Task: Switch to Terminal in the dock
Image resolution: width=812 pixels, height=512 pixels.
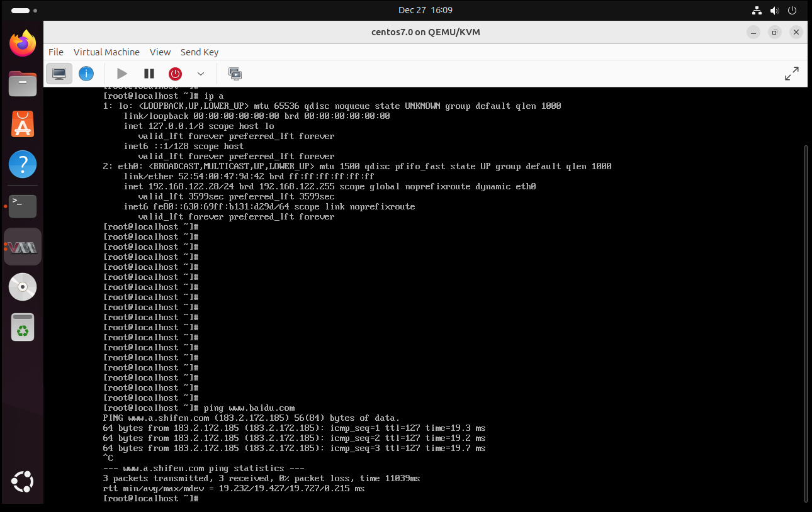Action: [23, 206]
